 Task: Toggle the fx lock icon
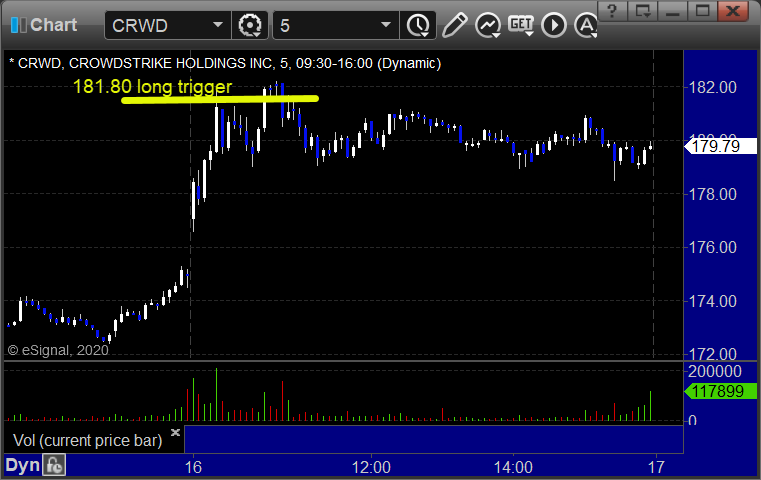coord(54,465)
